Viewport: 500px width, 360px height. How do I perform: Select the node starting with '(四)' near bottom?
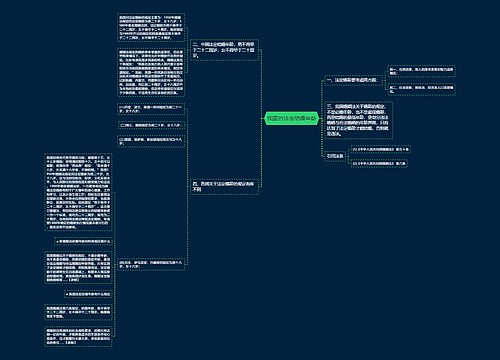coord(151,264)
